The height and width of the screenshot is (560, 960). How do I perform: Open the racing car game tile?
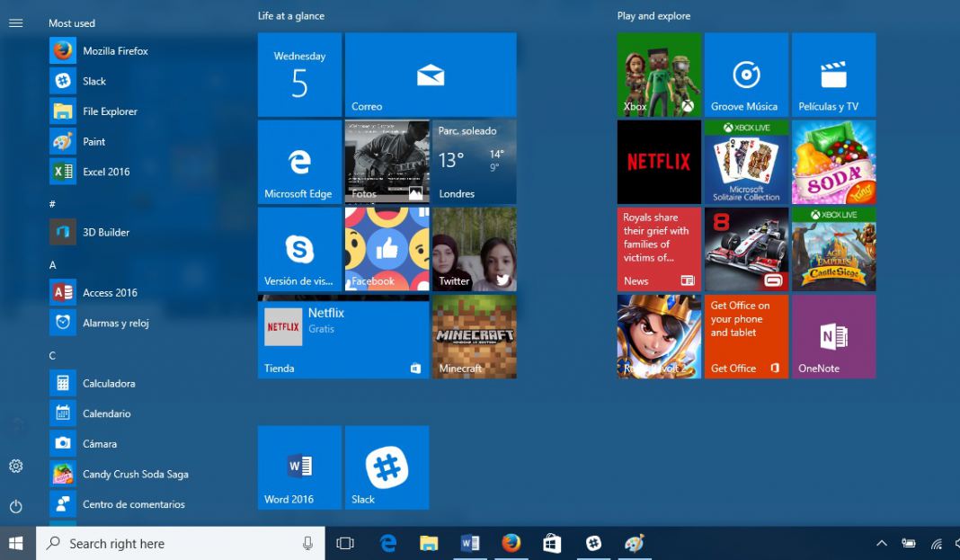click(746, 249)
